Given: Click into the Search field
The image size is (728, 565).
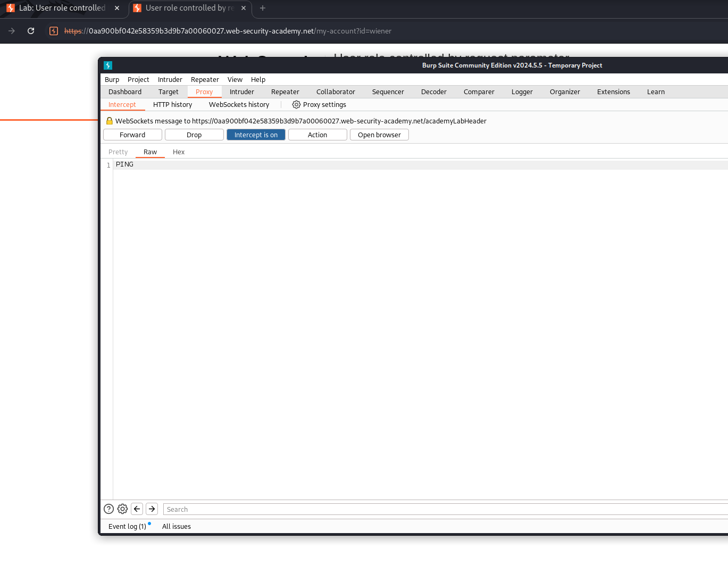Looking at the screenshot, I should coord(446,509).
